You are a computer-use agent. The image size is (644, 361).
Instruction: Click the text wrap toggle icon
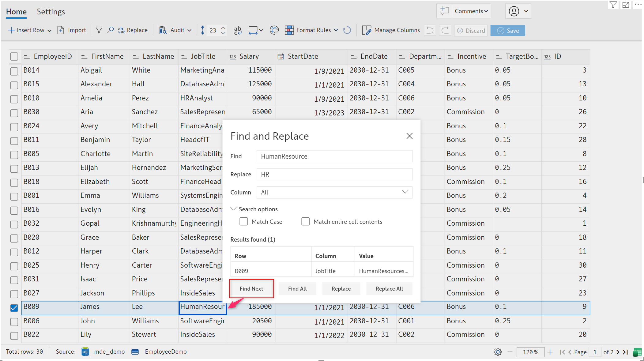click(x=238, y=30)
